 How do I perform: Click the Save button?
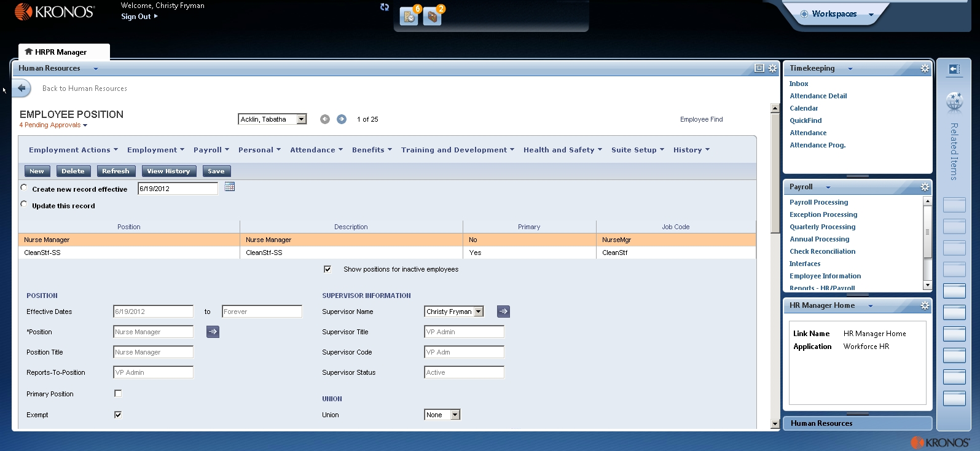(216, 171)
